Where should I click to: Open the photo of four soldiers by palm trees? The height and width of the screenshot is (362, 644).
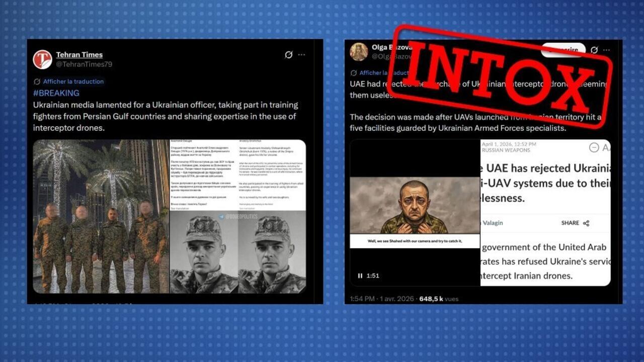coord(101,216)
